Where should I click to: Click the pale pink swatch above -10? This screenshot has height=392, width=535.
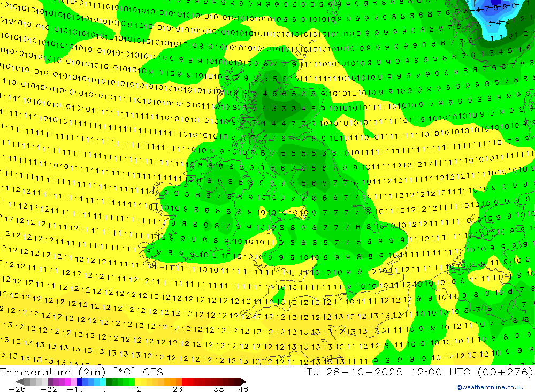[73, 382]
